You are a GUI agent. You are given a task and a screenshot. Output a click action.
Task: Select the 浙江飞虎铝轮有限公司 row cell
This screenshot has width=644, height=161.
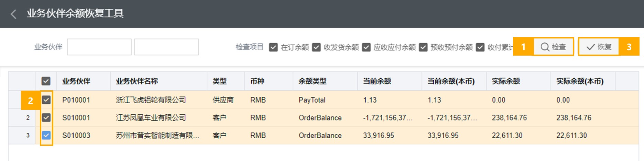point(159,100)
